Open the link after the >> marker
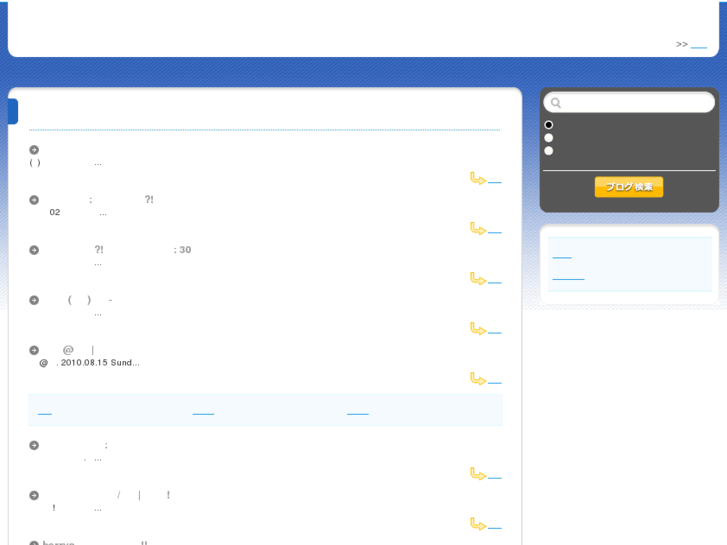Screen dimensions: 727x545 pos(699,45)
